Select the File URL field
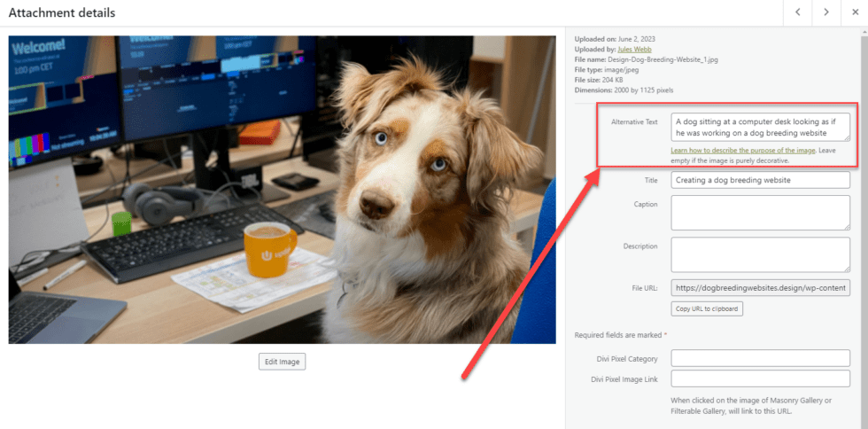This screenshot has width=868, height=429. (760, 288)
